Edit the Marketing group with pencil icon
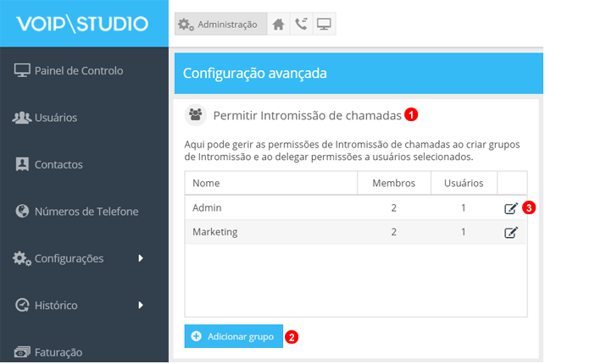This screenshot has width=612, height=364. pyautogui.click(x=510, y=233)
